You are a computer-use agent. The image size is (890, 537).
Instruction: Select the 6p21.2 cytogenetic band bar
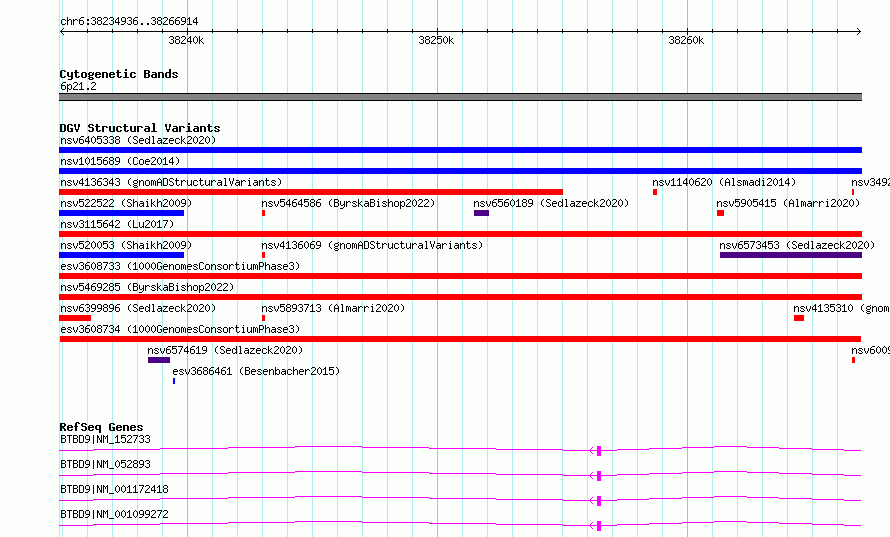(x=460, y=97)
